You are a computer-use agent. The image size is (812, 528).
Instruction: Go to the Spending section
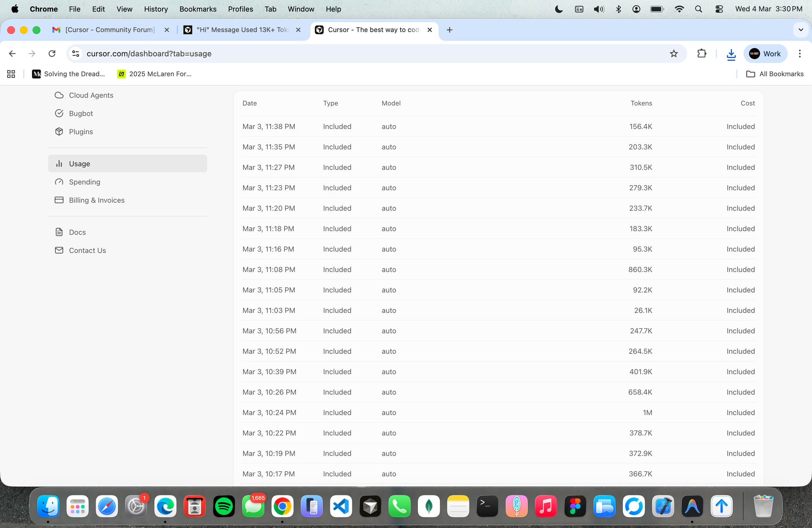click(84, 182)
